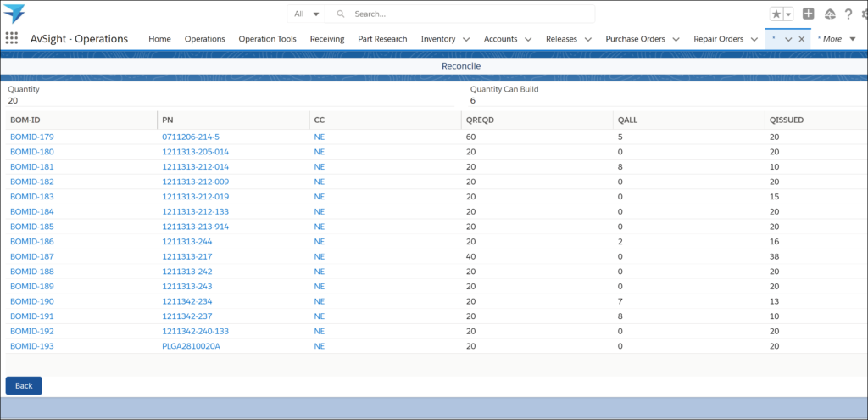This screenshot has width=868, height=420.
Task: Open part number 0711206-214-5
Action: click(x=191, y=137)
